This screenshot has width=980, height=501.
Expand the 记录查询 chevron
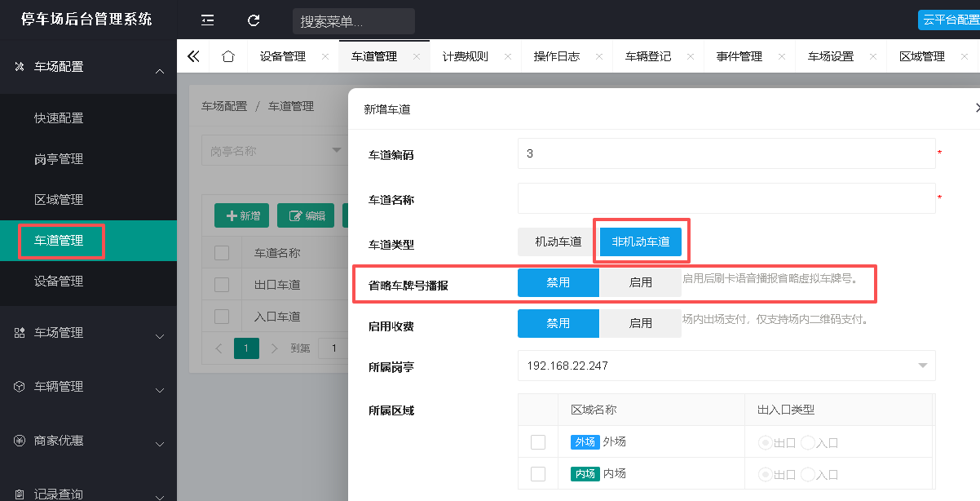160,497
